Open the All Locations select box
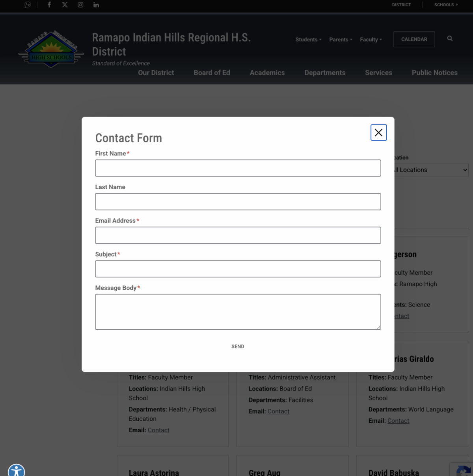 tap(432, 170)
